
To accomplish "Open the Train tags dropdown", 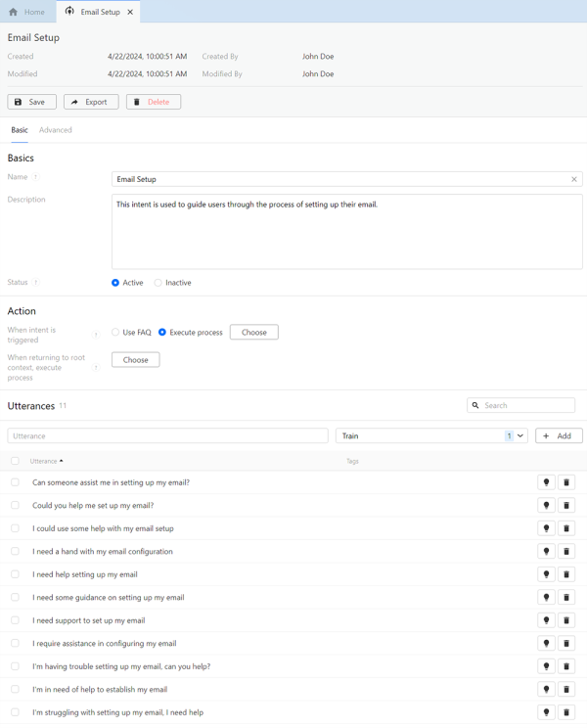I will pos(431,436).
